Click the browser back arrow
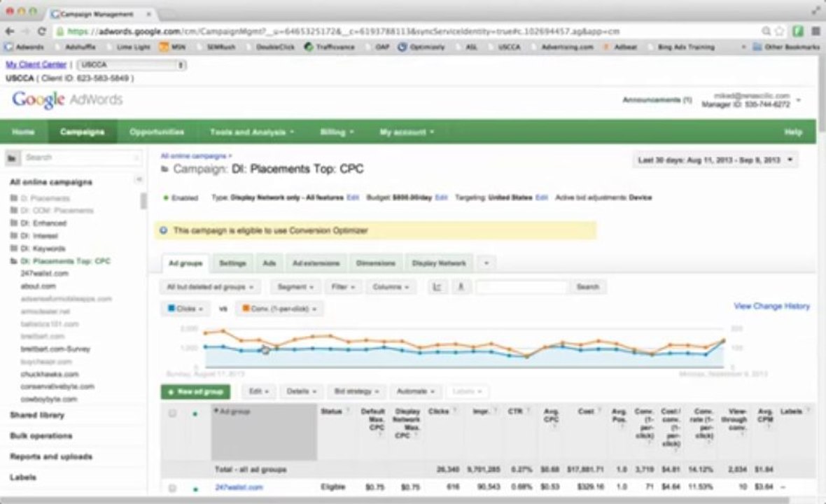Viewport: 826px width, 504px height. click(10, 31)
